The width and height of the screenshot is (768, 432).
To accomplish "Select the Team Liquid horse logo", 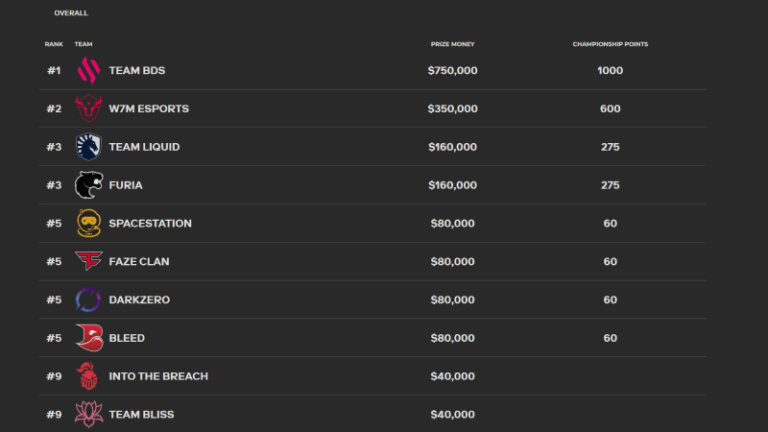I will coord(88,147).
